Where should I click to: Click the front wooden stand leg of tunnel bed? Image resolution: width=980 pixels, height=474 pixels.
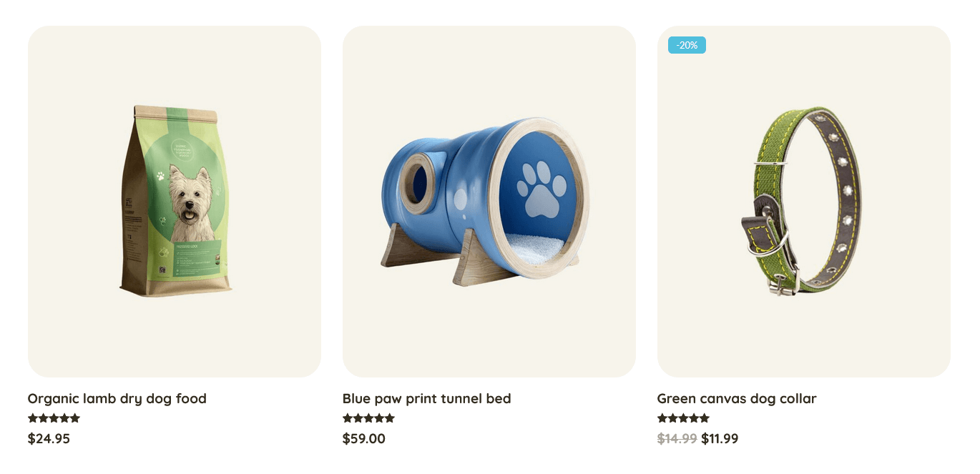pos(481,266)
